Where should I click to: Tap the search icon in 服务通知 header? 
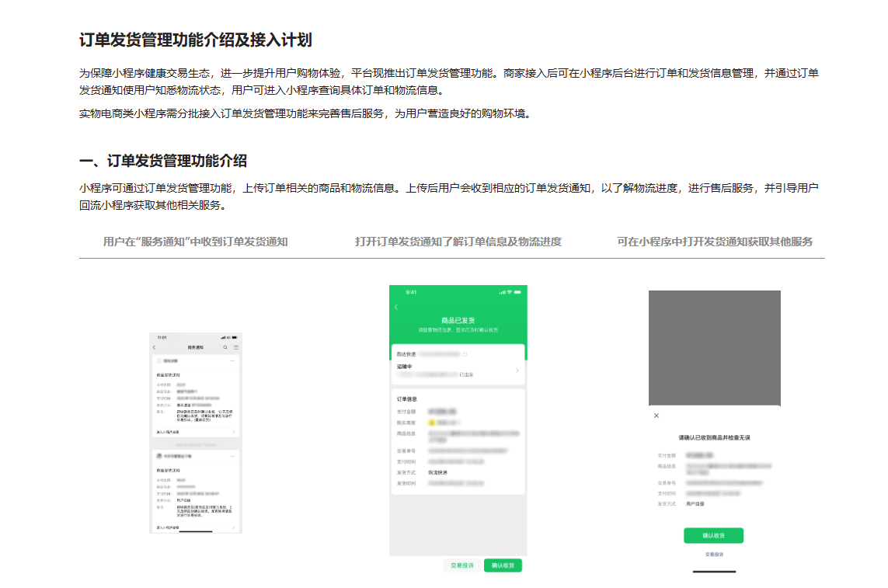(226, 347)
